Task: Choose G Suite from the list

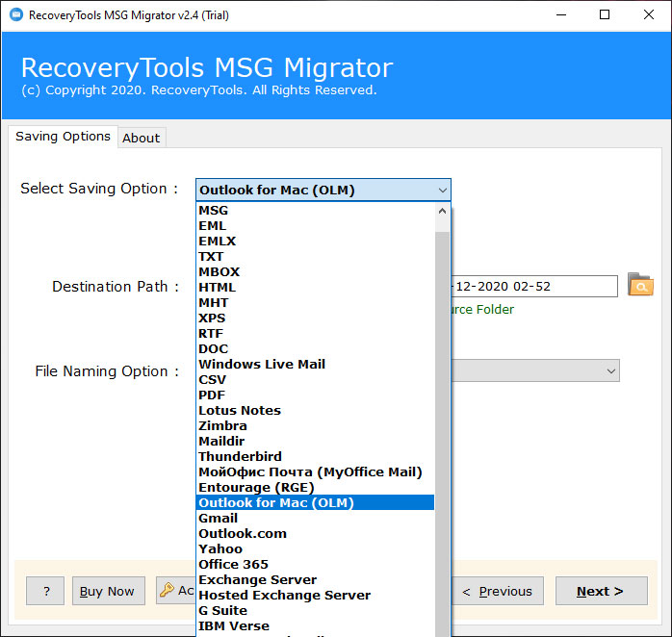Action: point(315,611)
